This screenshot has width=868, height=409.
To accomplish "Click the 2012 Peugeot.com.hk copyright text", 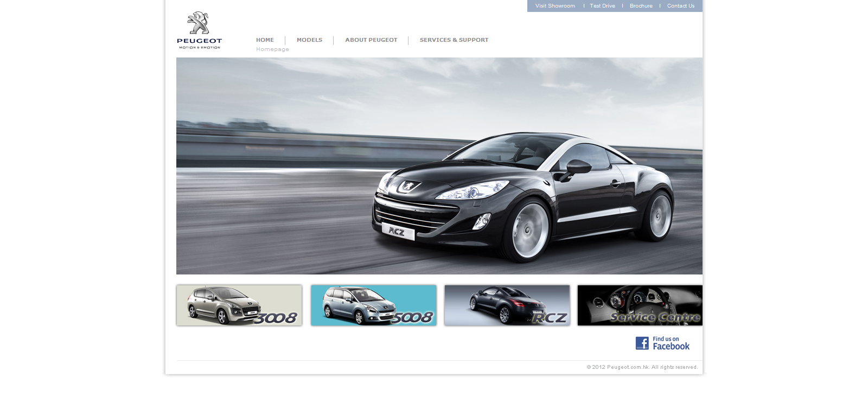I will (x=642, y=367).
